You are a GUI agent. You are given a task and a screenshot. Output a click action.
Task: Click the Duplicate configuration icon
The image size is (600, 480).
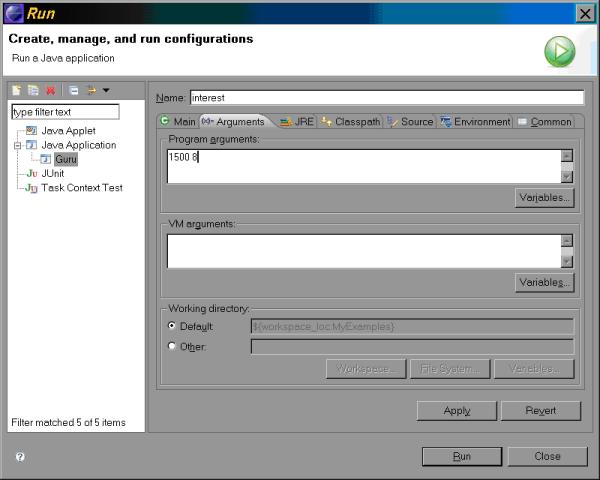[x=32, y=90]
